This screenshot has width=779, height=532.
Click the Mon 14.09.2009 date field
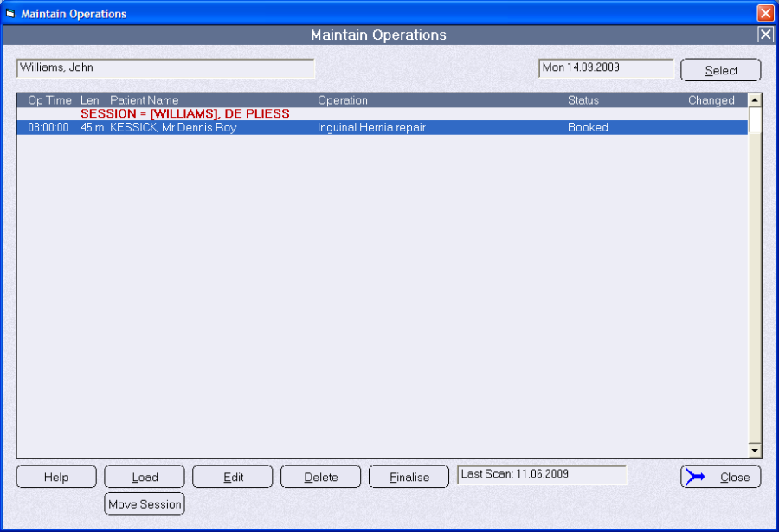[x=606, y=68]
